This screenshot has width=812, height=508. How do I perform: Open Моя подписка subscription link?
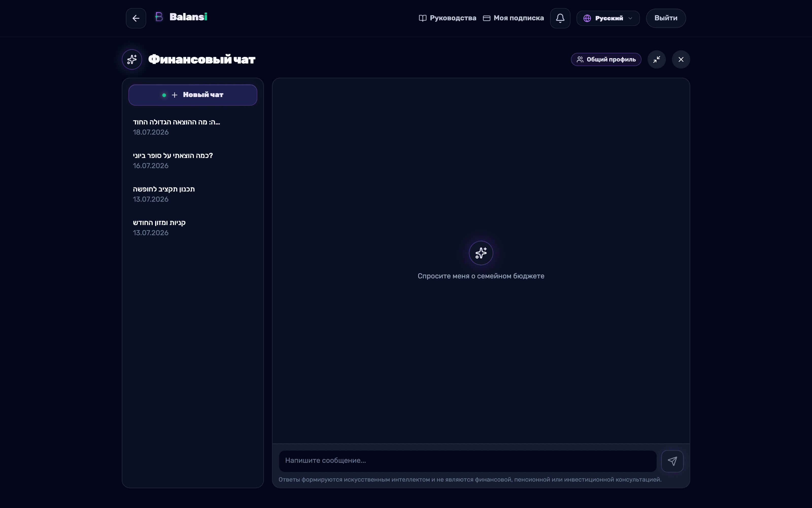[513, 18]
